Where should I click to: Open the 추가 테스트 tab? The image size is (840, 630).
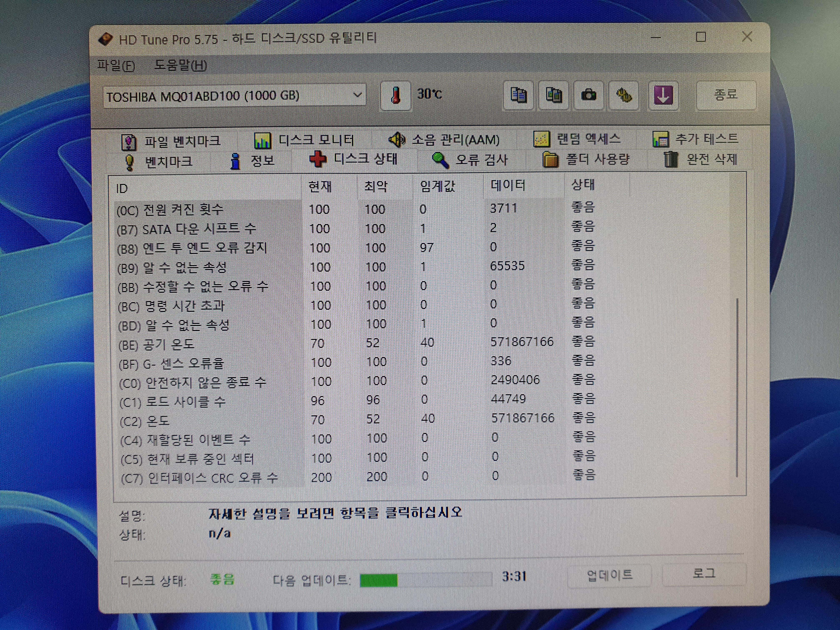(695, 139)
